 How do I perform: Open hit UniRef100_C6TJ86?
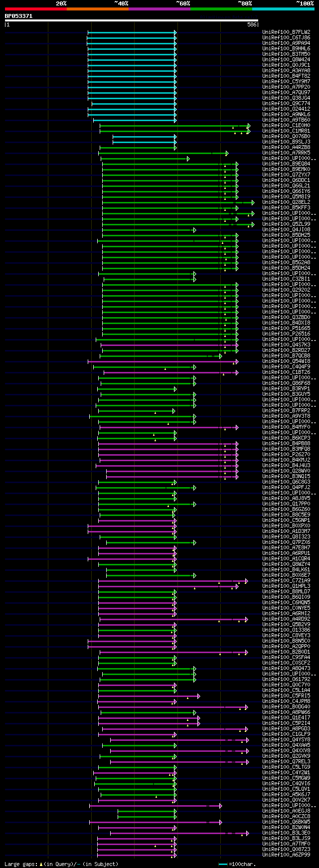click(286, 38)
